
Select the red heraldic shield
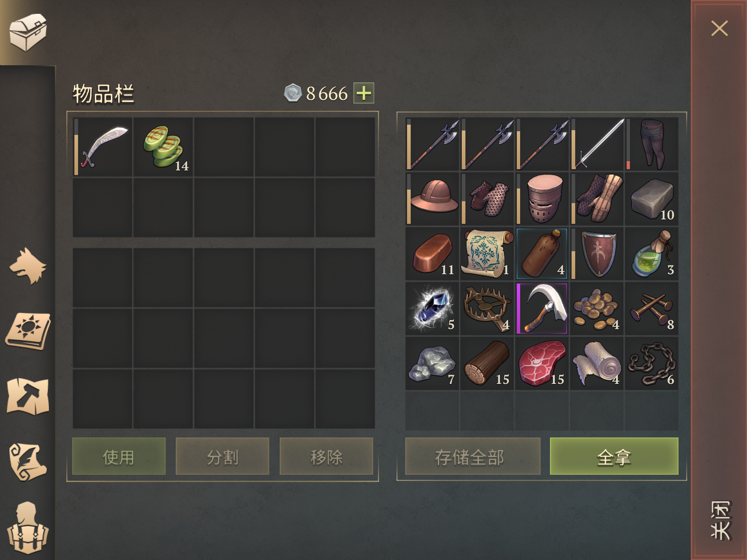coord(597,254)
